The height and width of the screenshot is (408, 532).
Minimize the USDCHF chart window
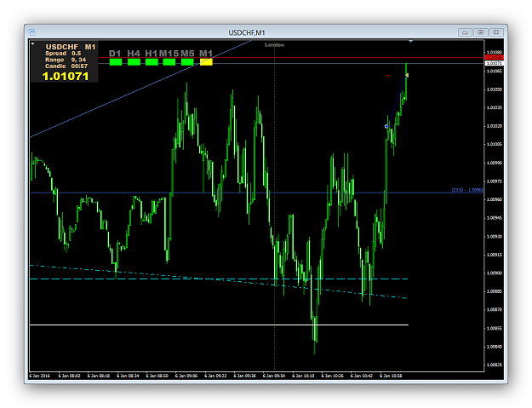(x=465, y=32)
